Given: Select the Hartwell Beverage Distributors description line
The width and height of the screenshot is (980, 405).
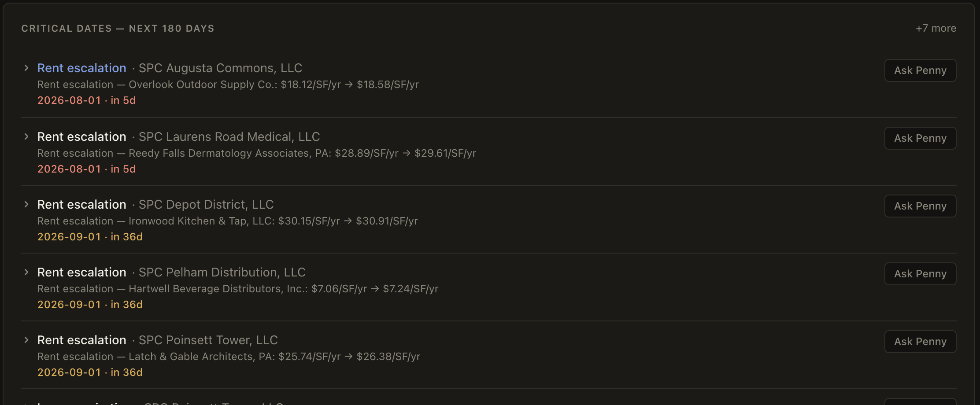Looking at the screenshot, I should (x=238, y=289).
